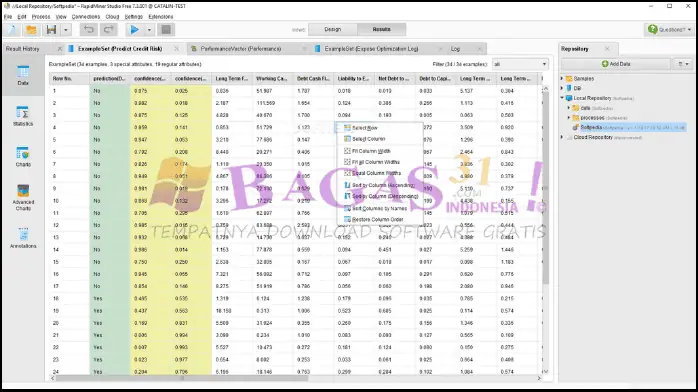The image size is (698, 392).
Task: Click the prediction column header
Action: (x=110, y=79)
